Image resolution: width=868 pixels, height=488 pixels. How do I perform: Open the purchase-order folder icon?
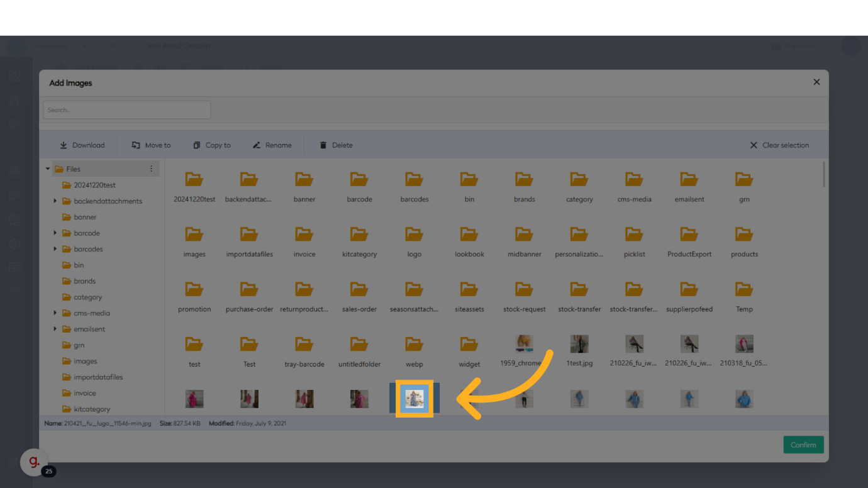(x=249, y=289)
